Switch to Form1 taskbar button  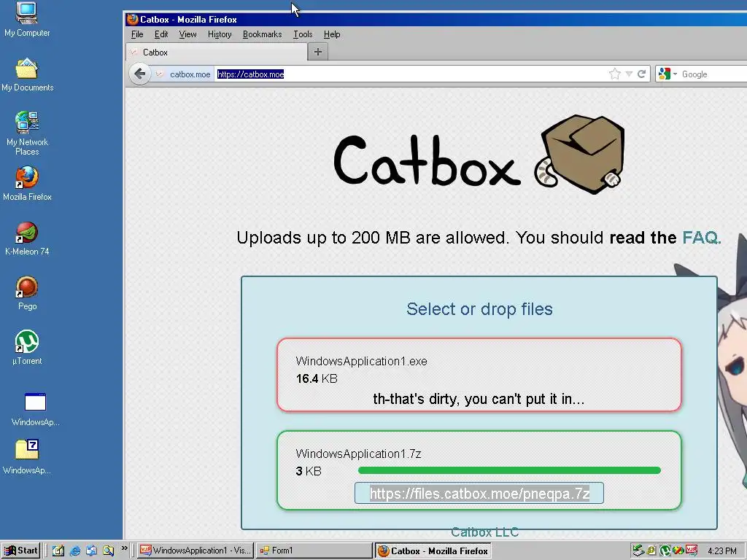[x=314, y=551]
